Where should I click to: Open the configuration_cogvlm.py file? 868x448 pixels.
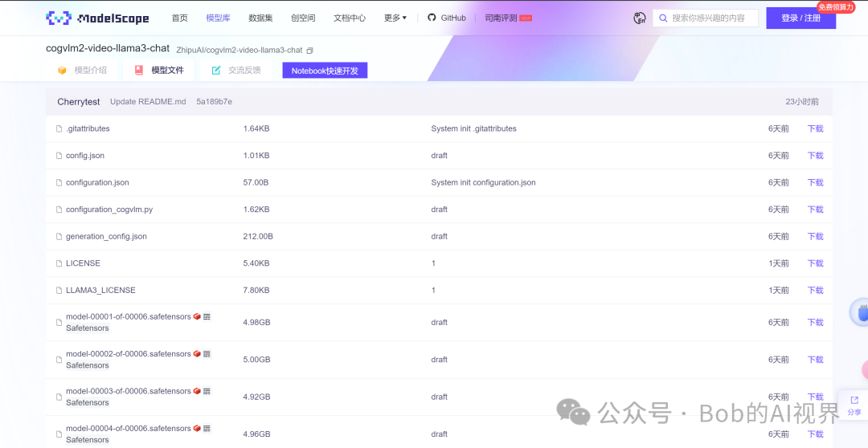click(109, 209)
